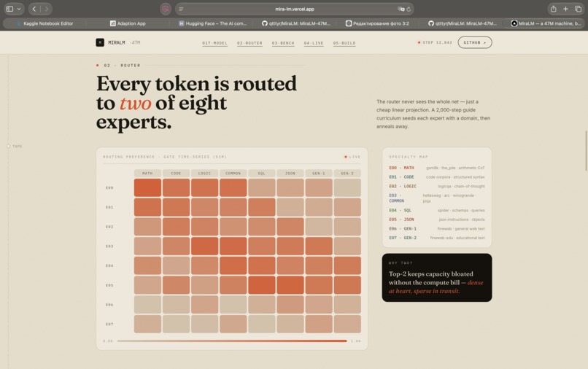Switch to Hugging Face tab
Image resolution: width=588 pixels, height=369 pixels.
coord(212,23)
